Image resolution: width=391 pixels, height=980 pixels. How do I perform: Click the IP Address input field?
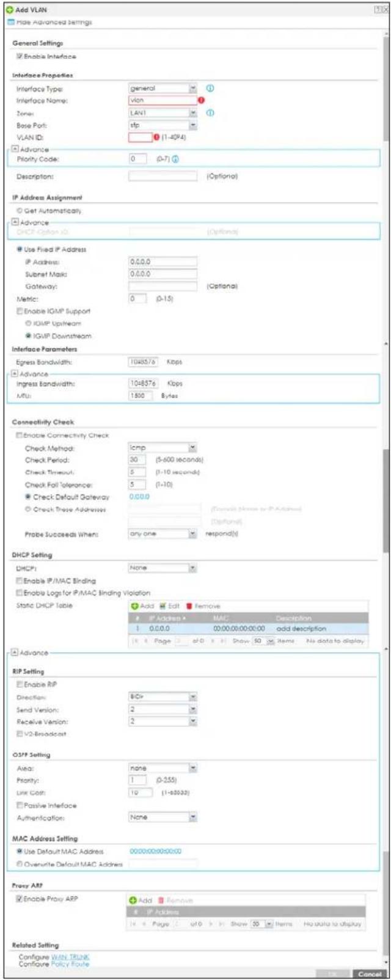[x=163, y=261]
